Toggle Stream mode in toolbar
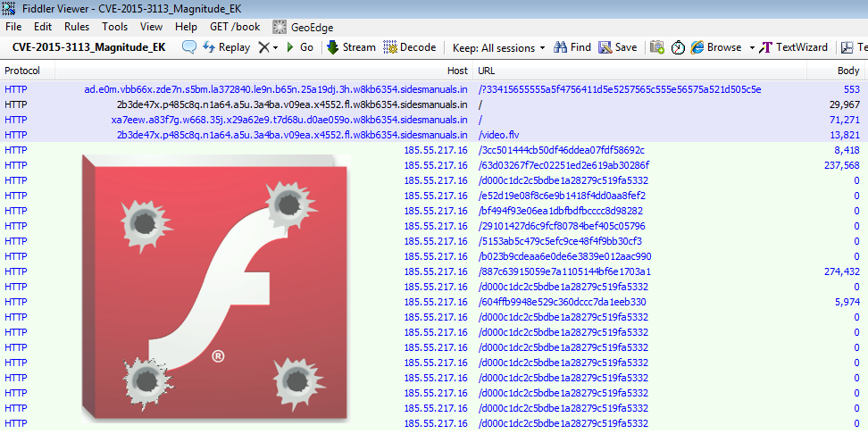Screen dimensions: 868x434 click(351, 47)
